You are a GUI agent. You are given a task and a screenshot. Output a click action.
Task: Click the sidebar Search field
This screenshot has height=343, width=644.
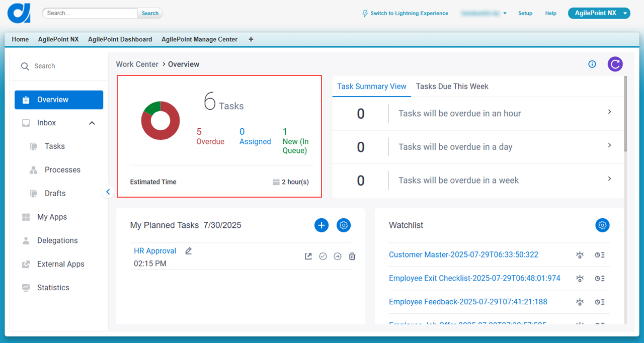coord(59,66)
